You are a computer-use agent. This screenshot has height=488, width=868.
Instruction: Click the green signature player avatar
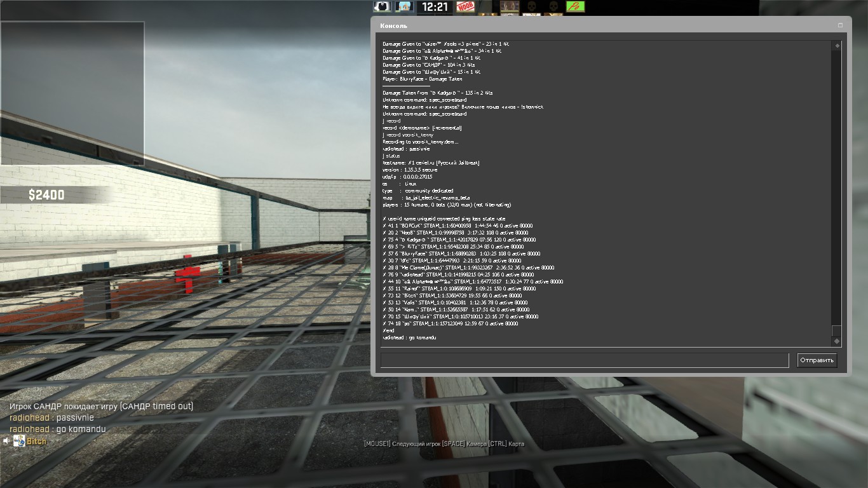tap(576, 6)
